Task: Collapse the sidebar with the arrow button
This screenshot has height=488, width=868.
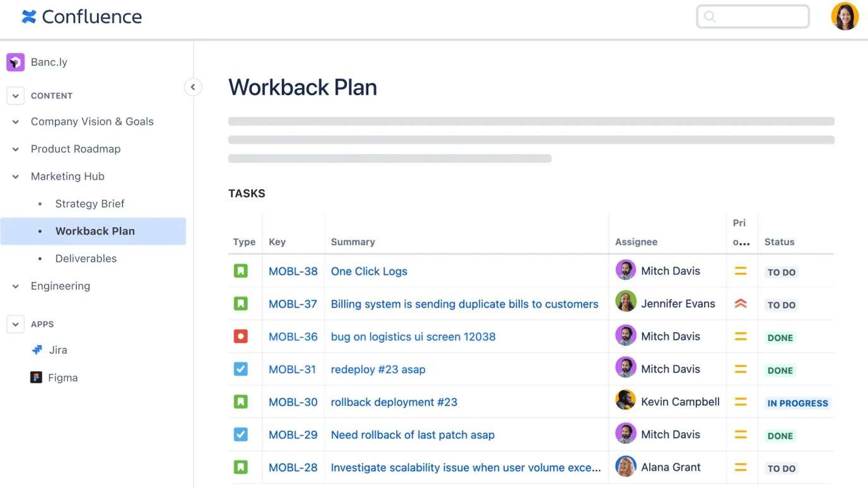Action: pyautogui.click(x=193, y=87)
